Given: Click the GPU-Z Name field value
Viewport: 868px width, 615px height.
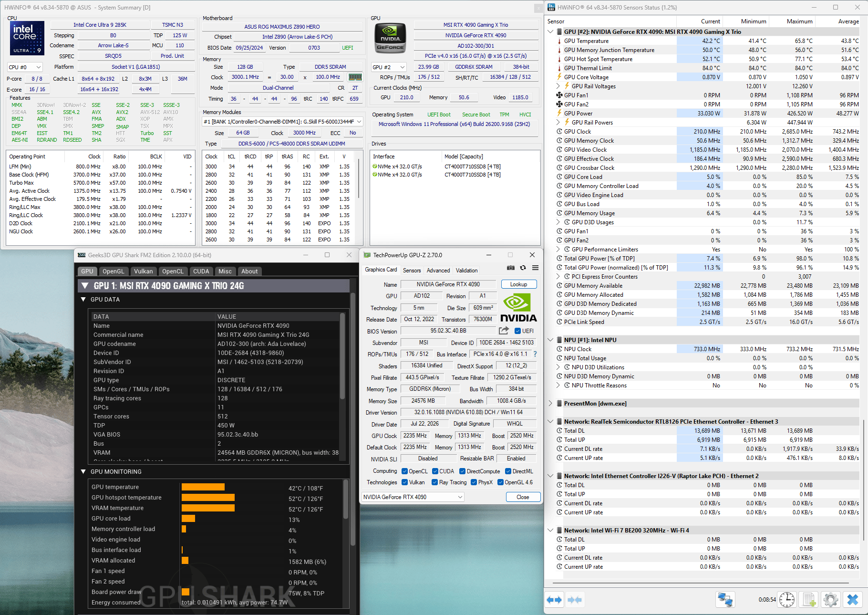Looking at the screenshot, I should click(448, 284).
